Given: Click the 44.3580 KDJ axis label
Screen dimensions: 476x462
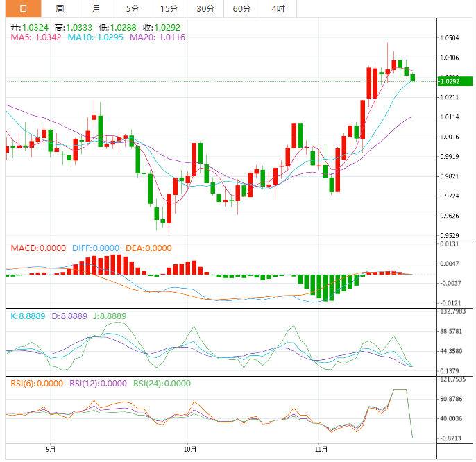Looking at the screenshot, I should point(451,351).
